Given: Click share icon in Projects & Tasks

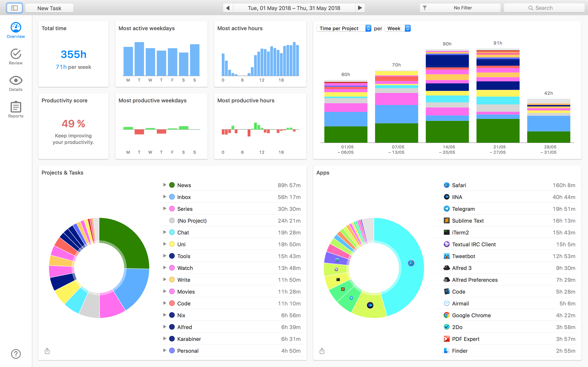Looking at the screenshot, I should click(47, 351).
